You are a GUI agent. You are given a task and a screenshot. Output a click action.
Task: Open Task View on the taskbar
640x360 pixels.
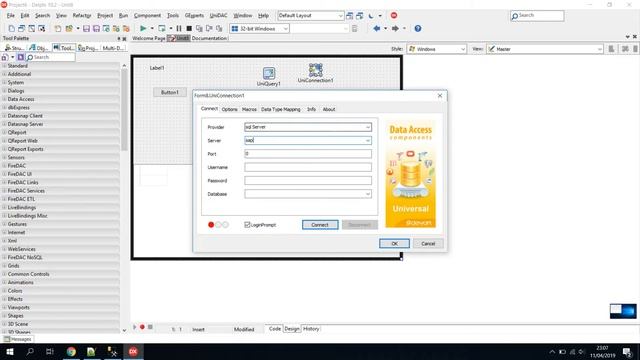click(50, 351)
